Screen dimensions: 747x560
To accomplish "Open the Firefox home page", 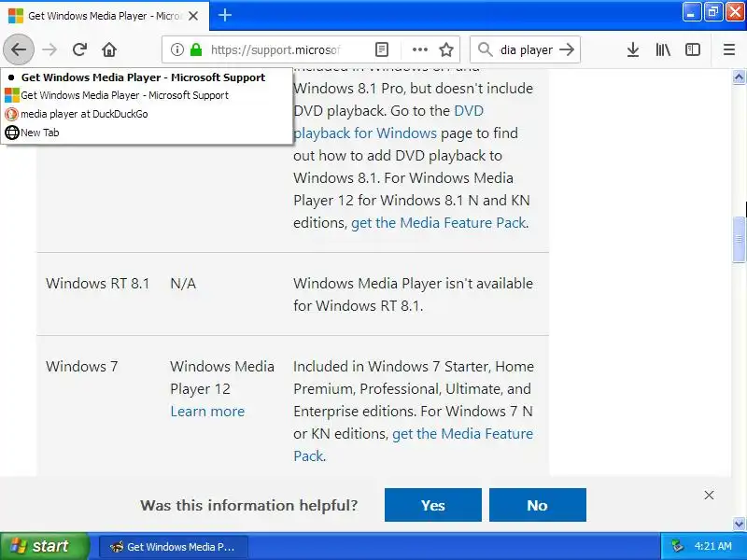I will click(109, 49).
